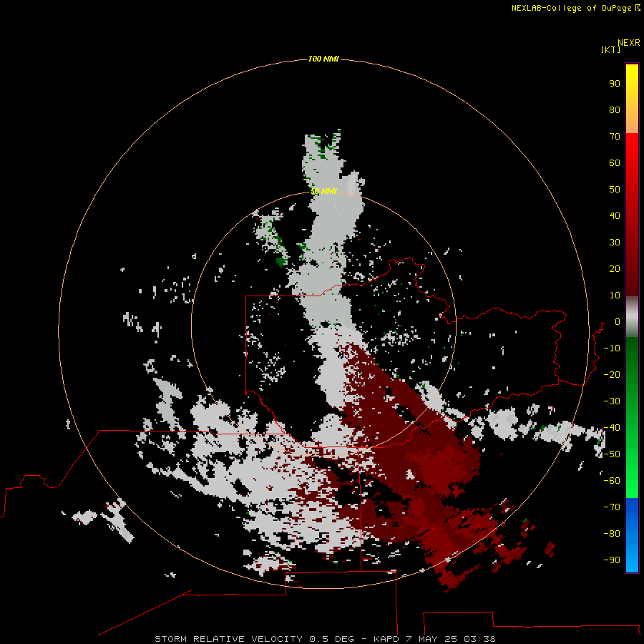644x644 pixels.
Task: Click the [KT] units label above scale
Action: (x=610, y=49)
